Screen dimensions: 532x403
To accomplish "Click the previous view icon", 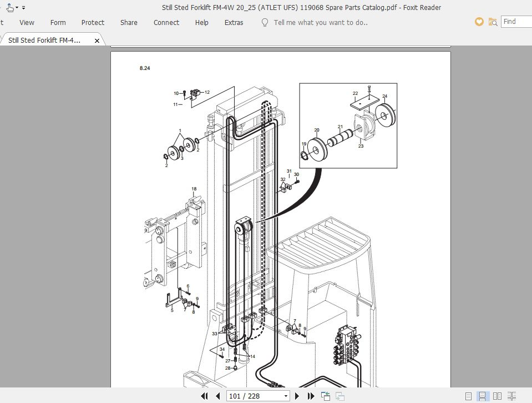I will pyautogui.click(x=326, y=396).
